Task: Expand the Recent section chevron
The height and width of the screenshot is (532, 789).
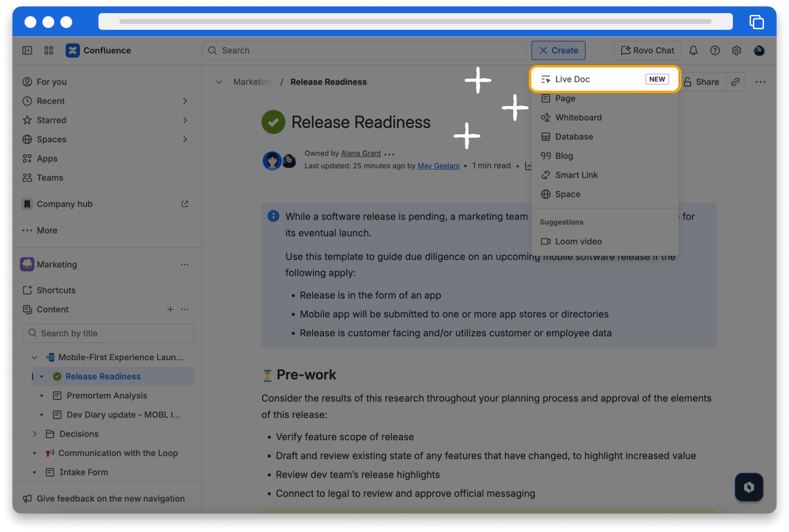Action: (185, 101)
